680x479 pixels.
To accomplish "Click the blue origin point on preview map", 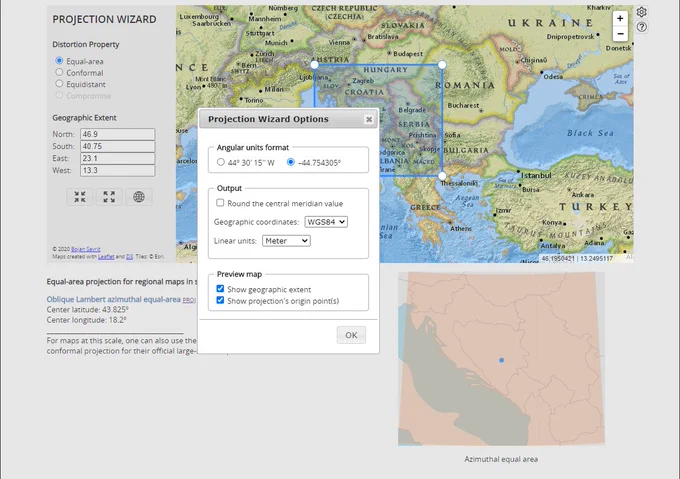I will pyautogui.click(x=501, y=360).
